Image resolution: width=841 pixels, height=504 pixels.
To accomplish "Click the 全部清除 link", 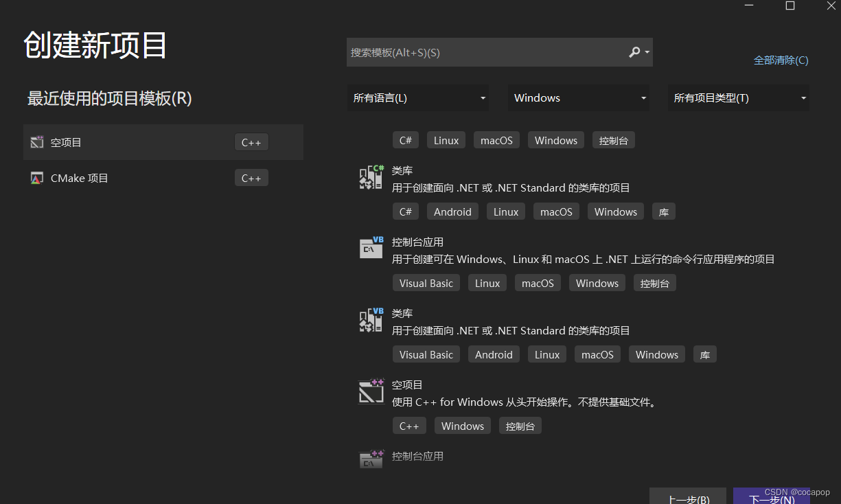I will tap(781, 60).
